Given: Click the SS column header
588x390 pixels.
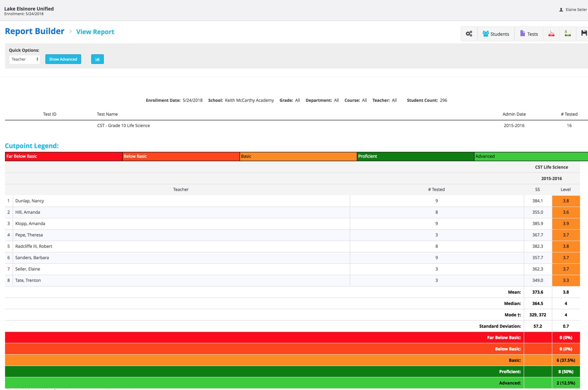Looking at the screenshot, I should pyautogui.click(x=537, y=189).
